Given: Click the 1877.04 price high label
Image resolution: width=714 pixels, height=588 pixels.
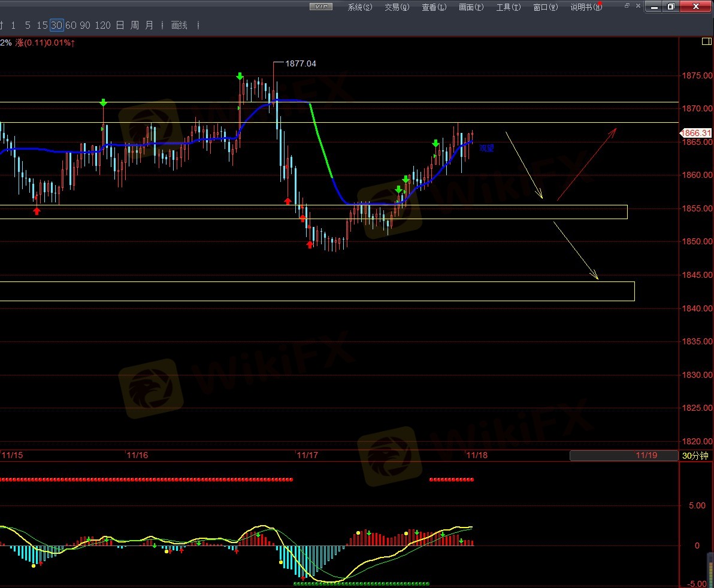Looking at the screenshot, I should tap(300, 63).
